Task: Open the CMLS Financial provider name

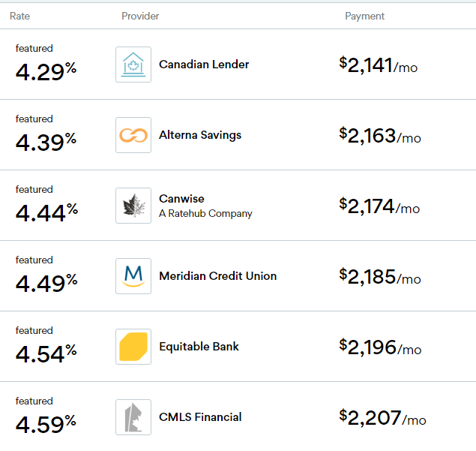Action: (200, 417)
